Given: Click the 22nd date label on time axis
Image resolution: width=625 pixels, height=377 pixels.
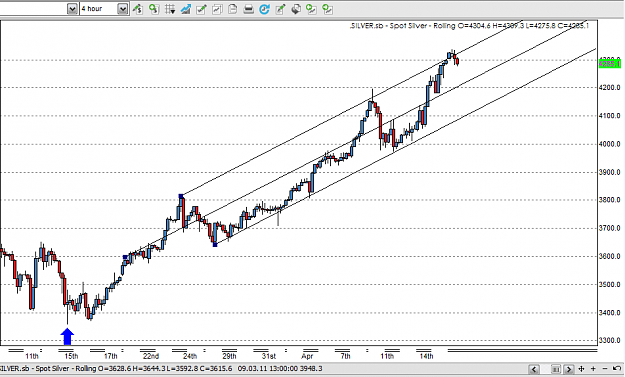Looking at the screenshot, I should coord(151,356).
